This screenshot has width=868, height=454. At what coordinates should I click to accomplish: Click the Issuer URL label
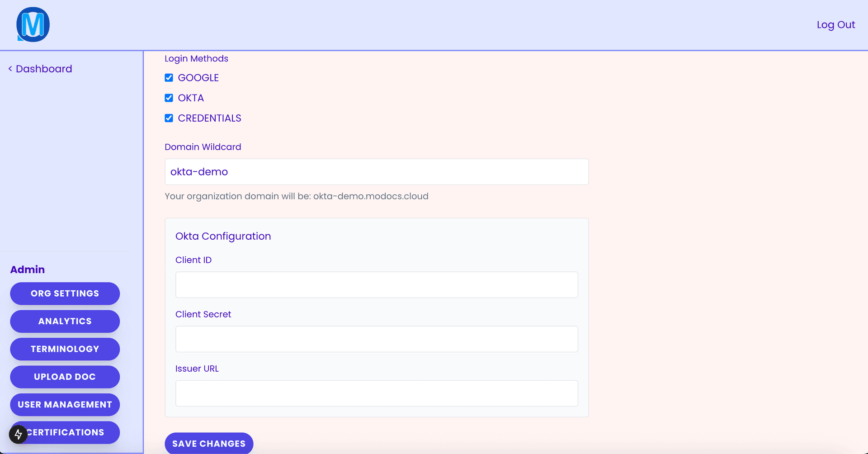click(x=197, y=369)
